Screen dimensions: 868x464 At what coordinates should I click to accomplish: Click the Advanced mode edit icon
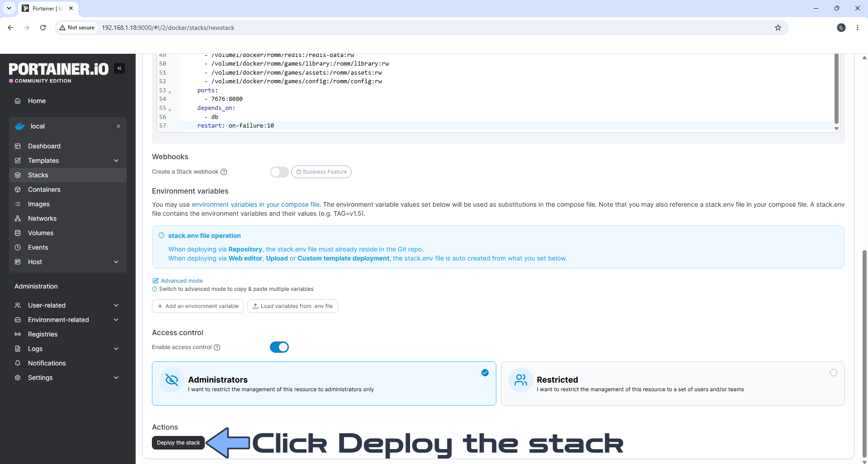[x=156, y=281]
